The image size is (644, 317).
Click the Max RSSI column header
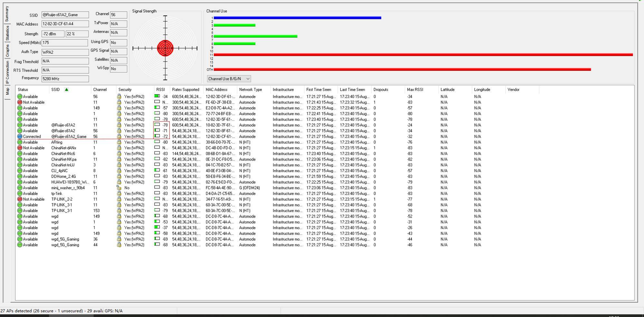(x=415, y=89)
